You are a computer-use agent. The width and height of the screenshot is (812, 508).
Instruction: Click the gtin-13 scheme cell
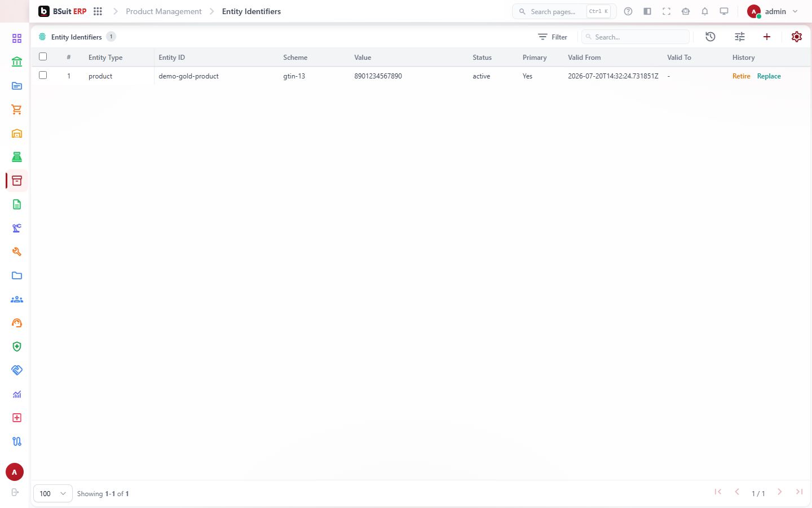pyautogui.click(x=294, y=76)
